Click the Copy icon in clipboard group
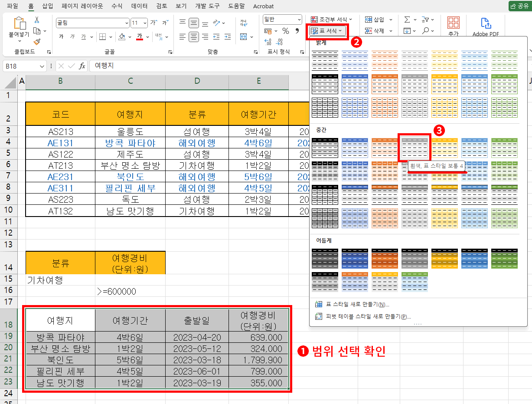 (x=37, y=31)
